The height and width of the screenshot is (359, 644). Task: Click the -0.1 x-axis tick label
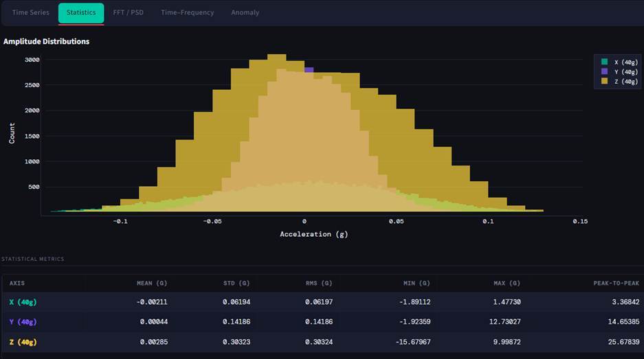pos(120,221)
